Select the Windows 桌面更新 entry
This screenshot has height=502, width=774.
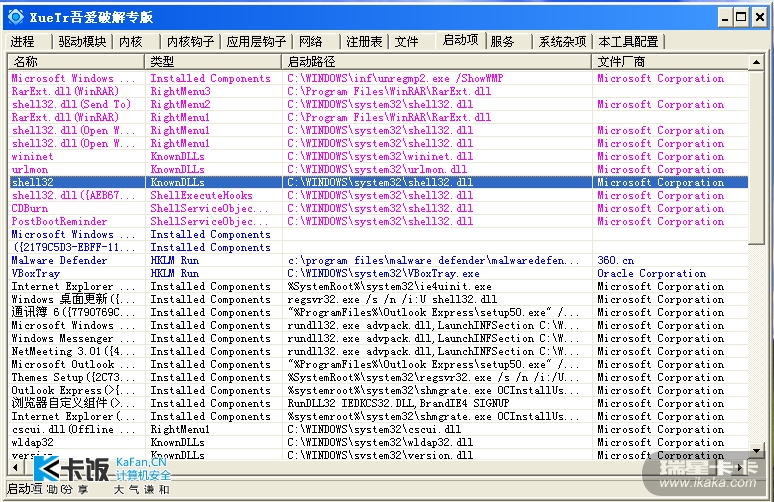378,299
